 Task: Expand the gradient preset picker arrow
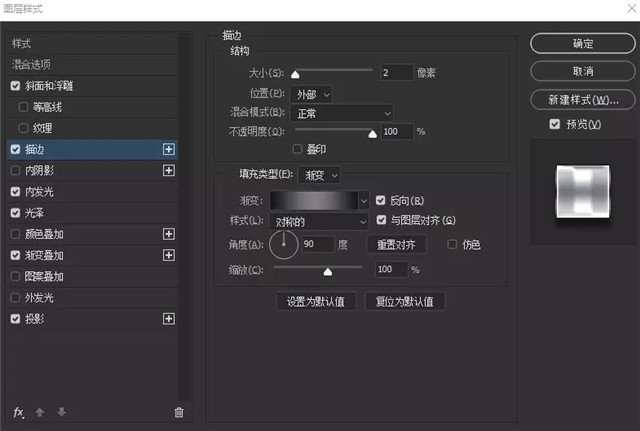tap(364, 201)
